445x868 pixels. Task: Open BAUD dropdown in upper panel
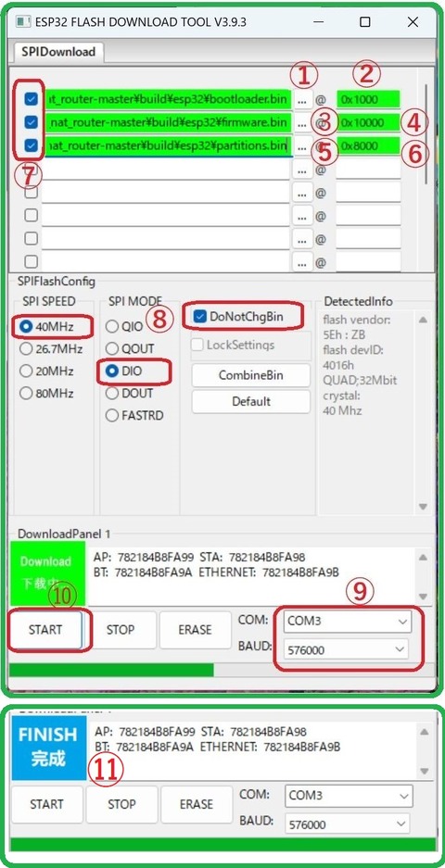click(x=346, y=650)
